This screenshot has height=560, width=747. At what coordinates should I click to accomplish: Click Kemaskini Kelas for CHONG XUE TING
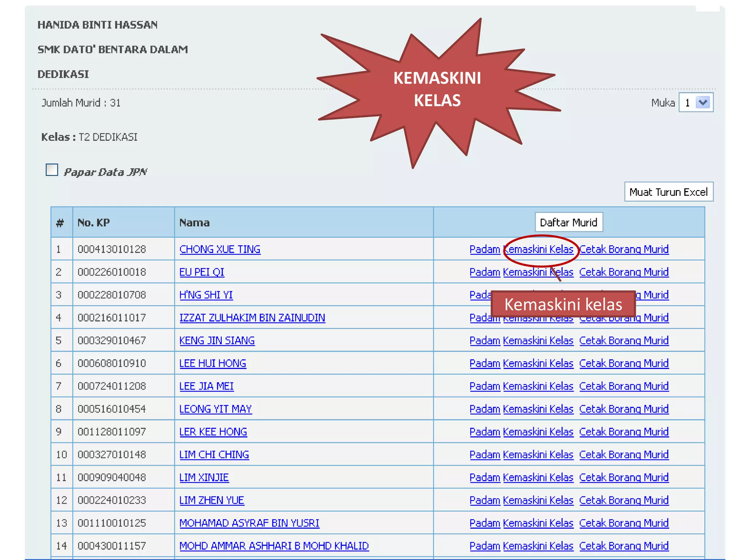[x=538, y=249]
